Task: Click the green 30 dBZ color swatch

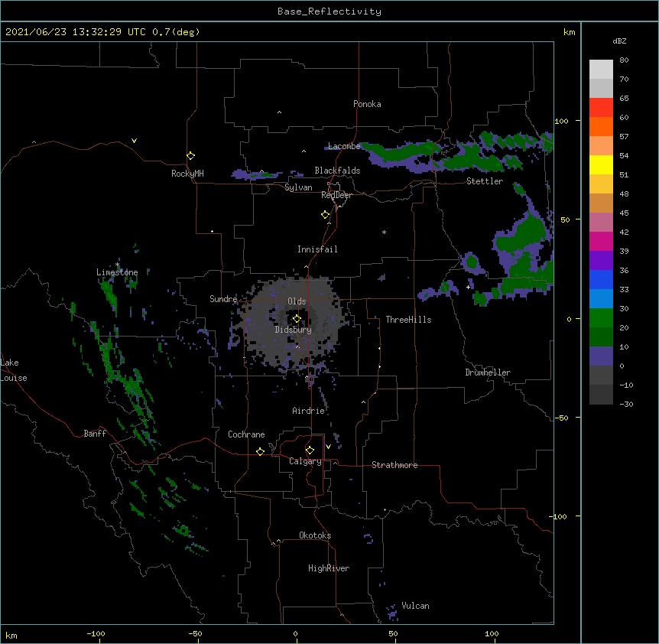Action: [601, 318]
